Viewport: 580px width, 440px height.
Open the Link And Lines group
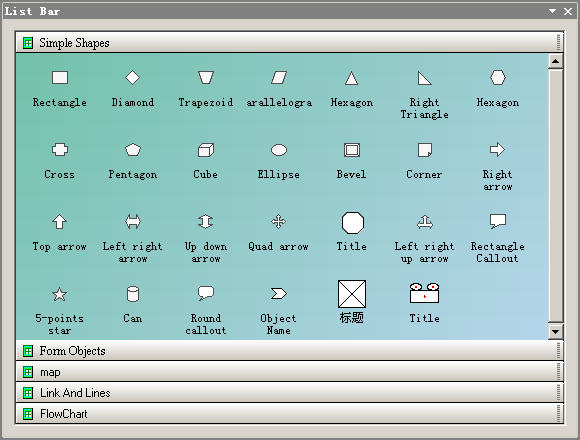coord(290,393)
